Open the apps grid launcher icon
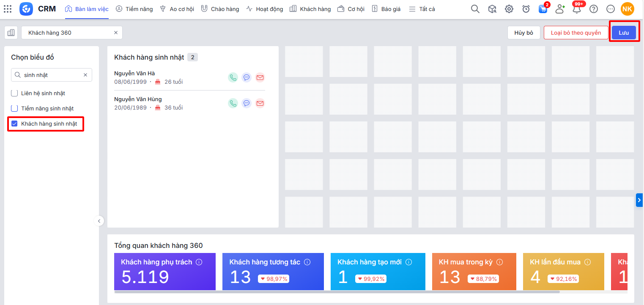The height and width of the screenshot is (305, 644). point(8,9)
